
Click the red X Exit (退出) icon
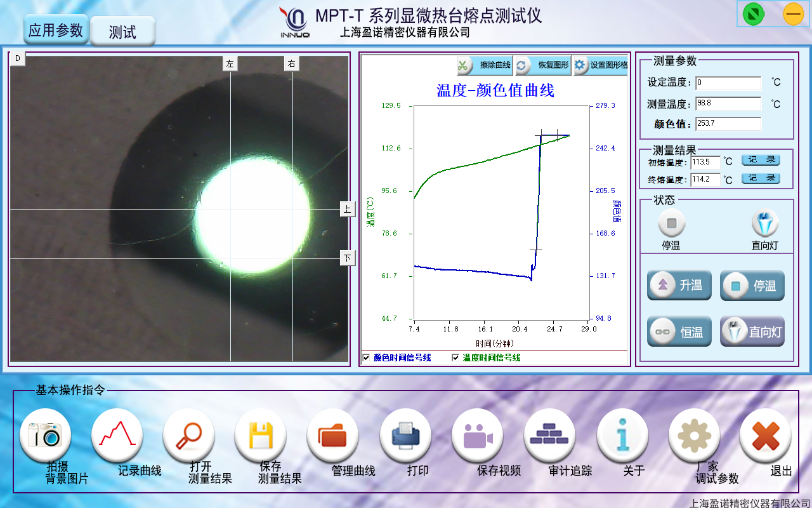[766, 435]
